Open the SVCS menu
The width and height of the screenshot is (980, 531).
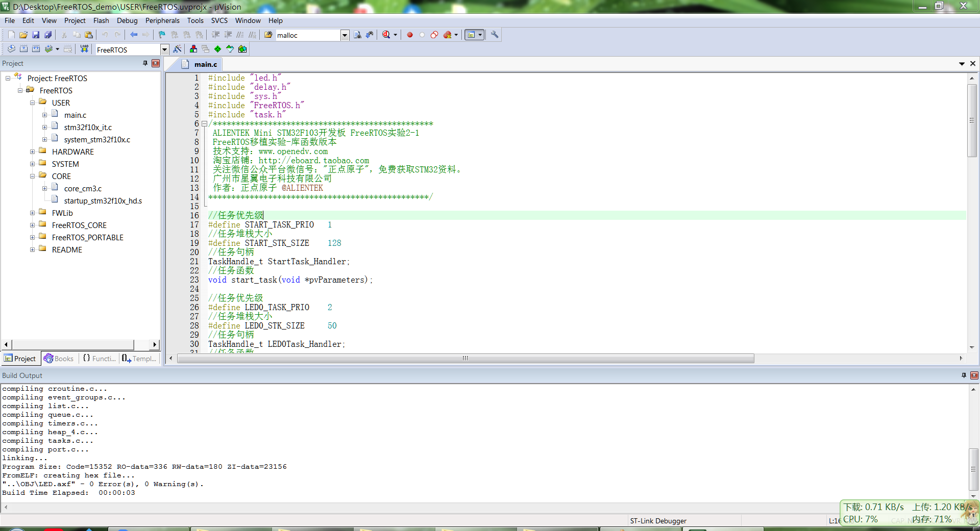(219, 20)
